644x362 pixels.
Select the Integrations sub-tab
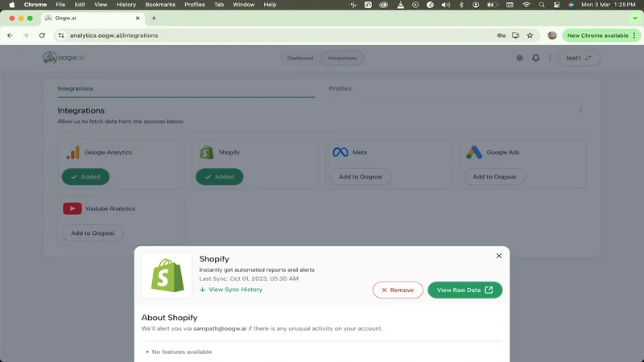click(75, 88)
